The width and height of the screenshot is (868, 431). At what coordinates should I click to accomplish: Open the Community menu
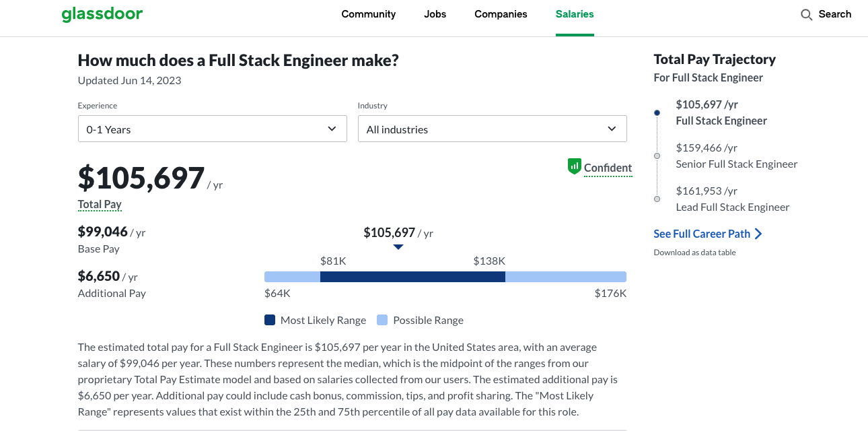point(369,14)
